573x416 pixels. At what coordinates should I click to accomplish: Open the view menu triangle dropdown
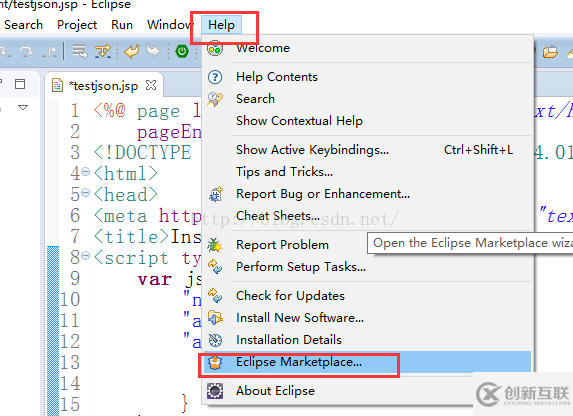(23, 107)
